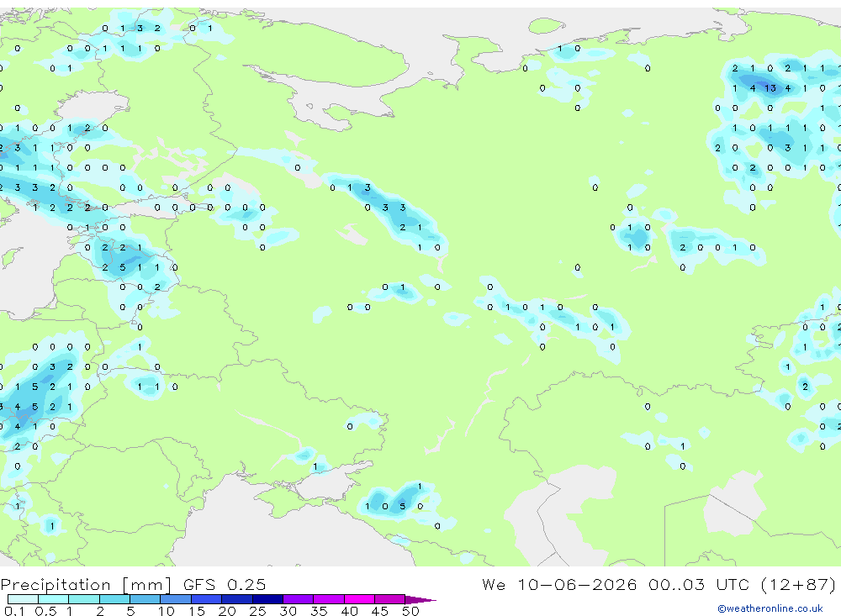The width and height of the screenshot is (841, 616).
Task: Pick legend swatch between 10 and 15
Action: pos(176,599)
